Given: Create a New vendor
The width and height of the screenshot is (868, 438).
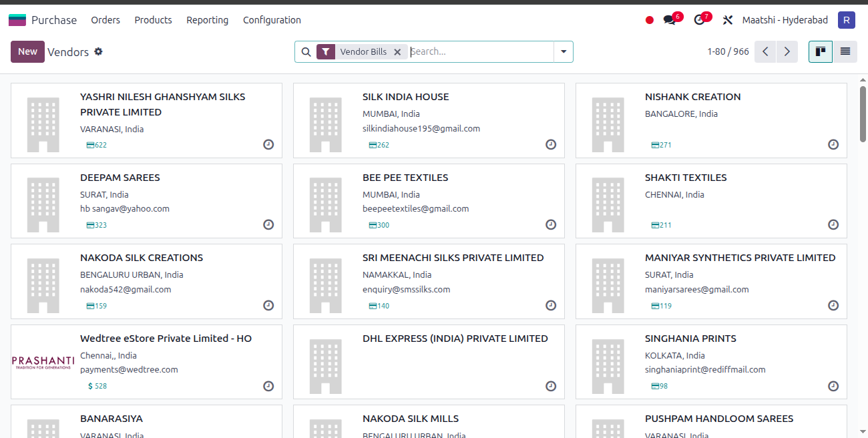Looking at the screenshot, I should [27, 51].
